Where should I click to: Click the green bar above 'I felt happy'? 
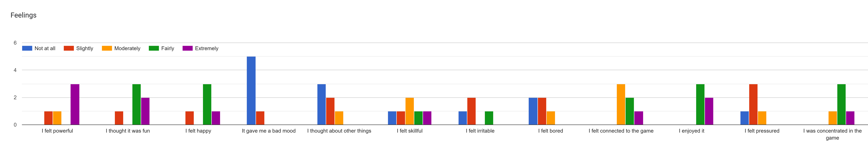[x=207, y=104]
